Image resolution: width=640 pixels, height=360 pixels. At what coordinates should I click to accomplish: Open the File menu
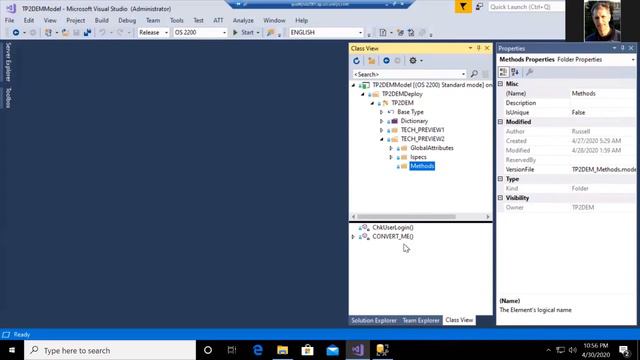pos(9,20)
